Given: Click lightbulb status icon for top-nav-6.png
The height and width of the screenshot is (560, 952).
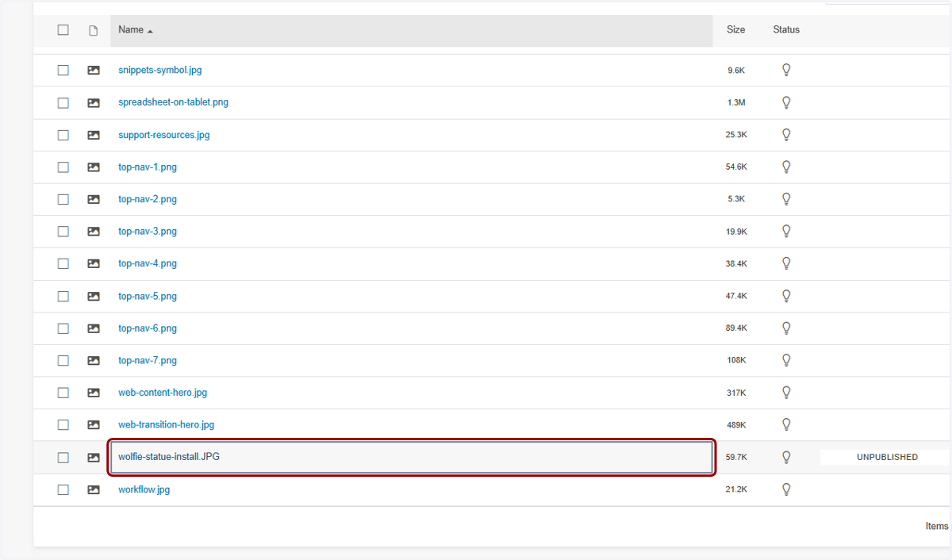Looking at the screenshot, I should (786, 328).
